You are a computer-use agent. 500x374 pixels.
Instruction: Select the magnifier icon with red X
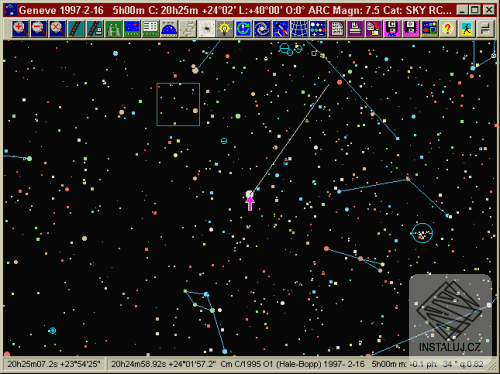57,29
